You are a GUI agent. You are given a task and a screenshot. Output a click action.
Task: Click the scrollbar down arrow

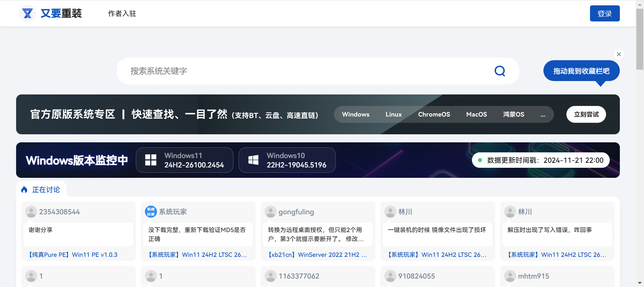pyautogui.click(x=640, y=283)
